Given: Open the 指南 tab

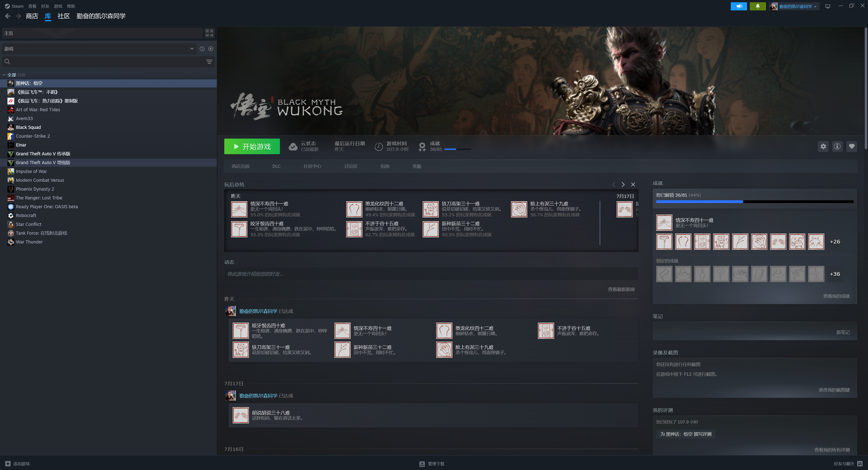Looking at the screenshot, I should pos(385,166).
